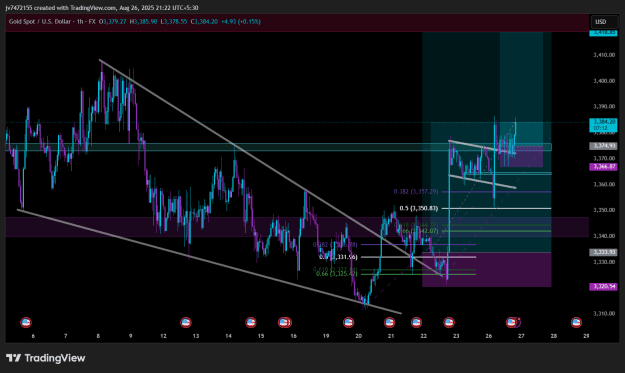The width and height of the screenshot is (625, 373).
Task: Click the 3,390.00 price scale value
Action: 604,107
